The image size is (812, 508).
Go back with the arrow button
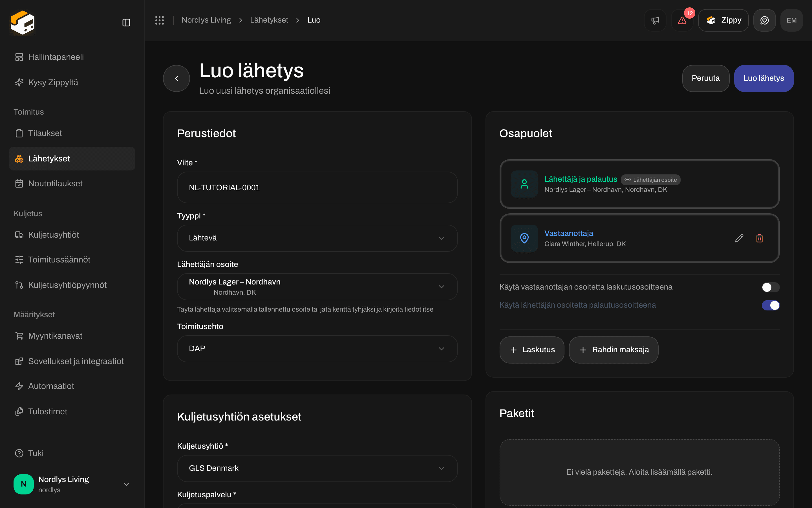(176, 78)
